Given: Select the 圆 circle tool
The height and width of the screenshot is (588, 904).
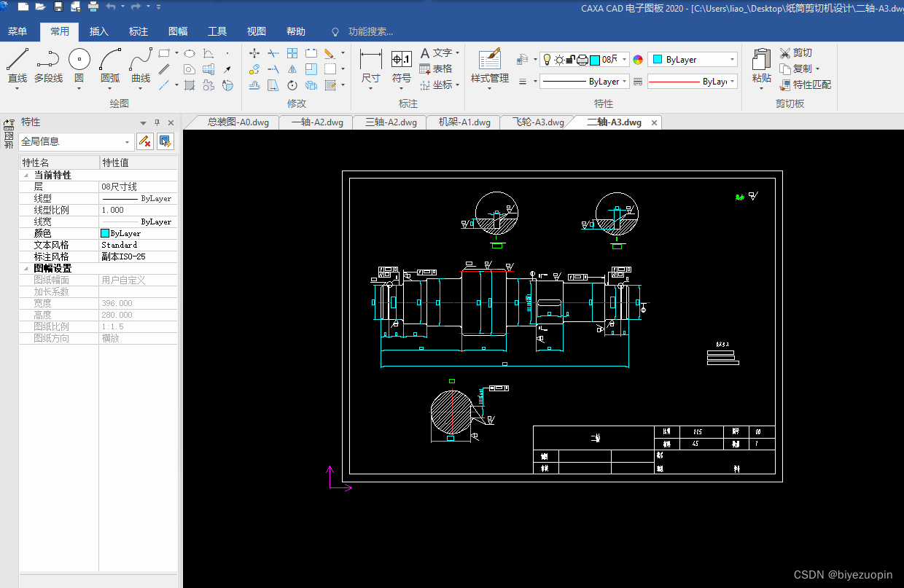Looking at the screenshot, I should (79, 66).
